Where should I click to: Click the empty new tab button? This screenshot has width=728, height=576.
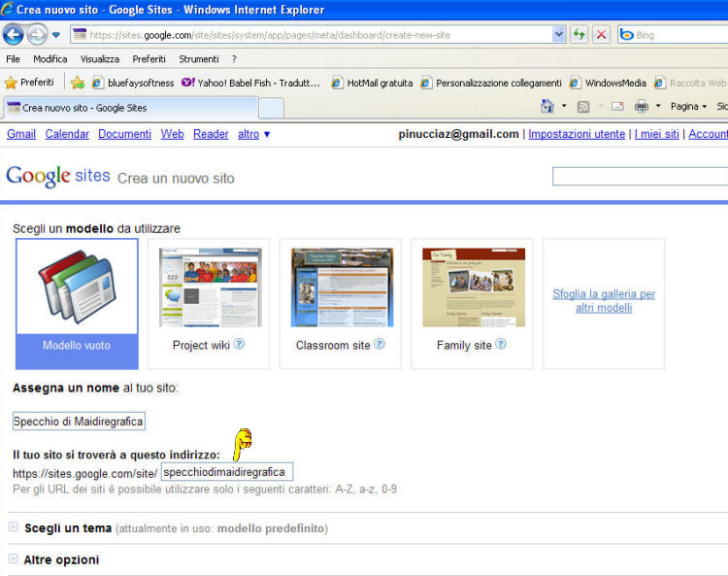(271, 108)
